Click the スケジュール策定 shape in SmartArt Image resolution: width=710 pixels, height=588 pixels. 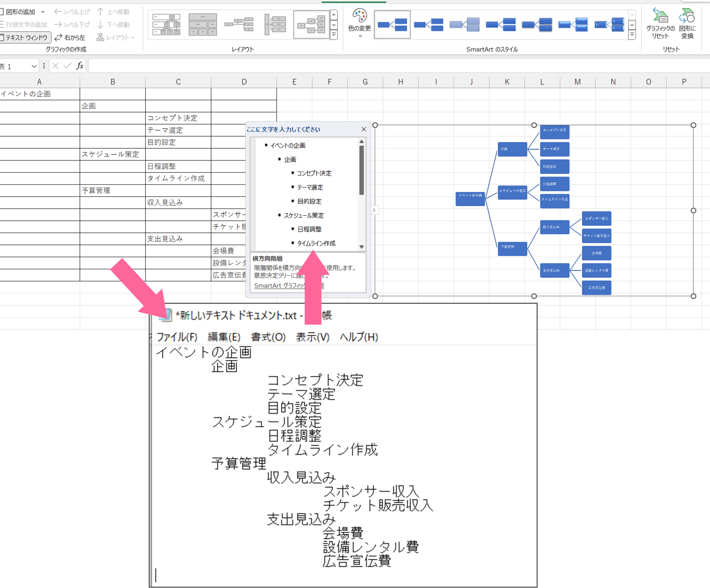coord(512,192)
